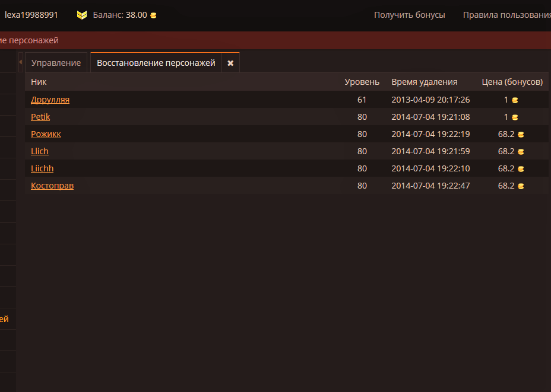551x392 pixels.
Task: Click the coin icon in Дррулляя row
Action: (515, 100)
